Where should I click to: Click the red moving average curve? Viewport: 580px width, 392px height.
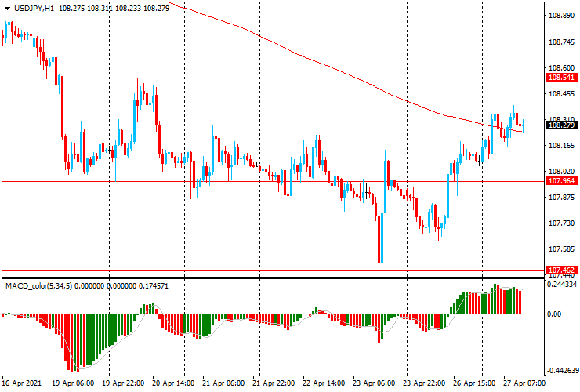click(x=296, y=53)
